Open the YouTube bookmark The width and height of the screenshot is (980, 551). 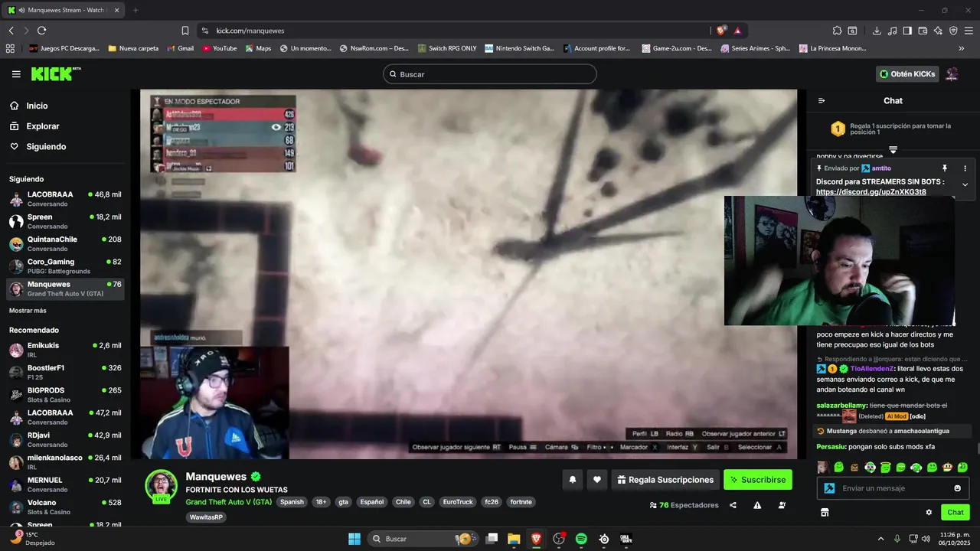[220, 48]
